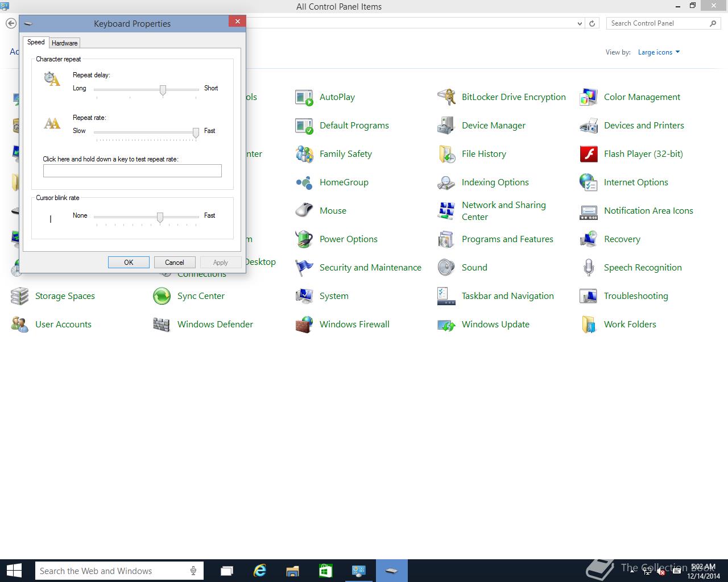Open Devices and Printers icon
Viewport: 728px width, 582px height.
(x=589, y=126)
